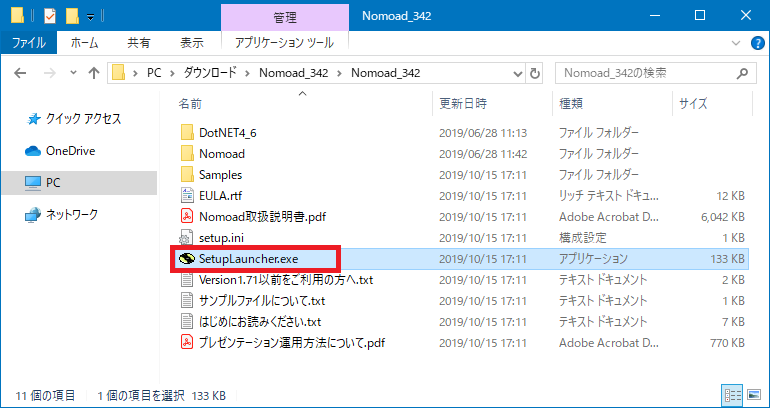This screenshot has height=408, width=770.
Task: Click PC in the address breadcrumb
Action: [154, 73]
